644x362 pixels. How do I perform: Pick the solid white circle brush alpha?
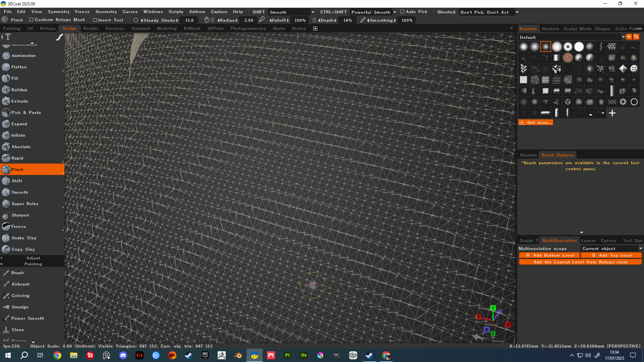pyautogui.click(x=579, y=47)
